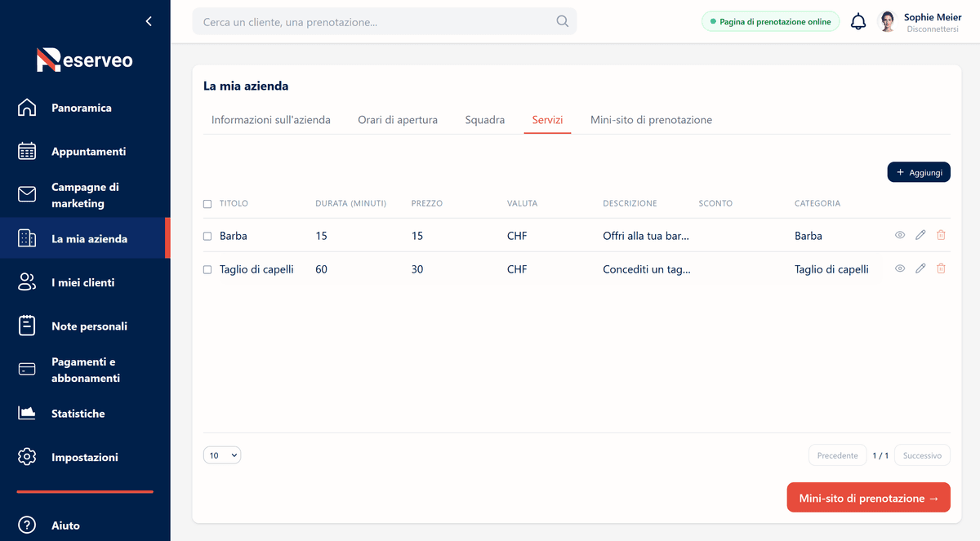Click the Note personali notepad icon
980x541 pixels.
(x=27, y=326)
